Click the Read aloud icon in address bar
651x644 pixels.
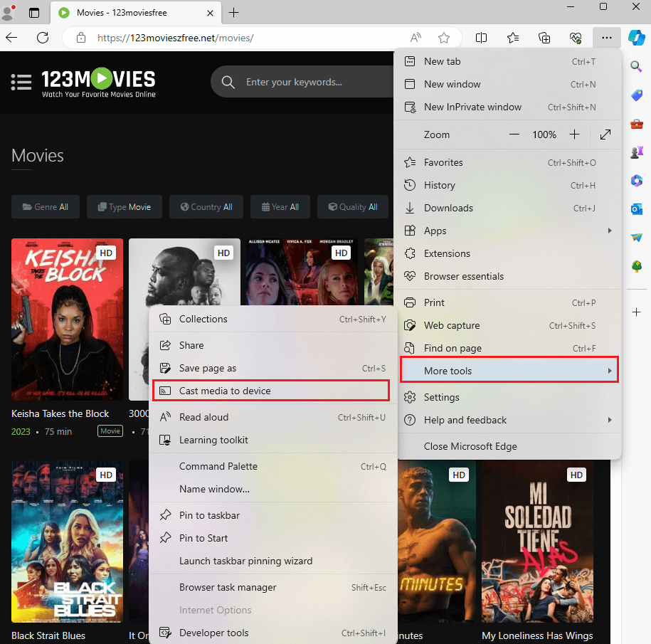point(416,38)
